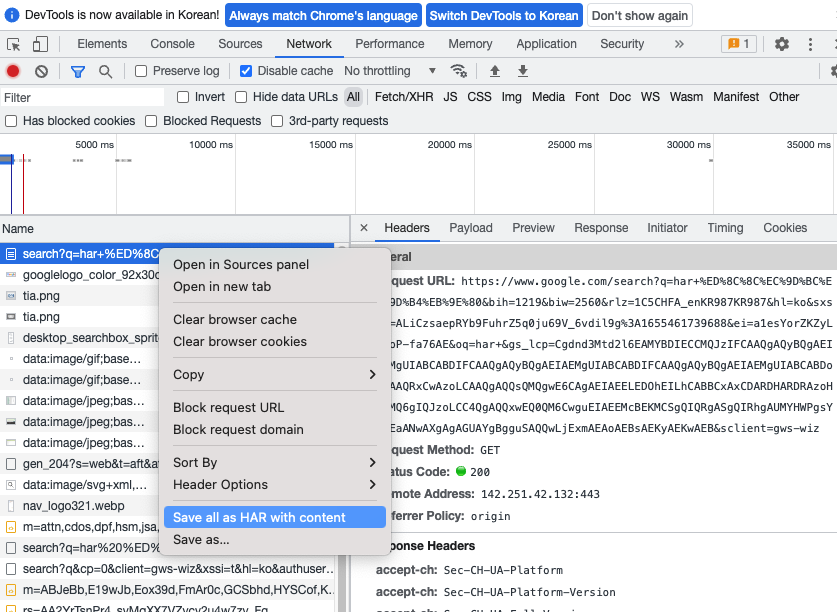Image resolution: width=837 pixels, height=612 pixels.
Task: Toggle the request filter funnel icon
Action: pyautogui.click(x=78, y=71)
